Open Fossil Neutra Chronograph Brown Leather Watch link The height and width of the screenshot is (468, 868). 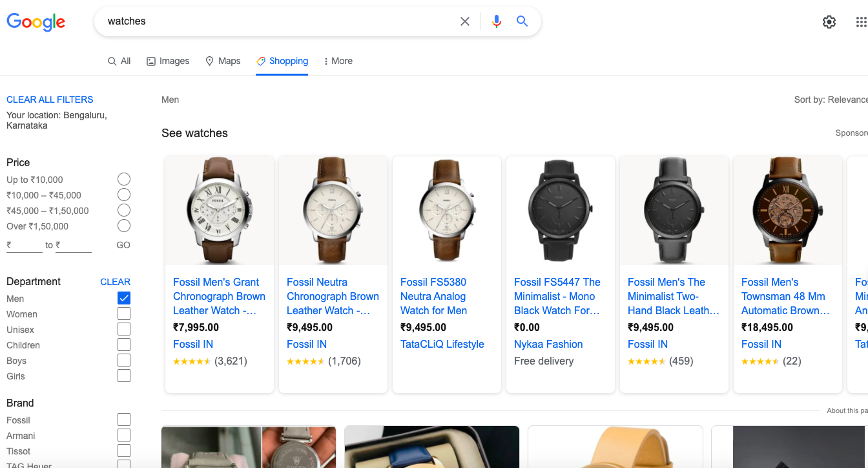[x=333, y=296]
